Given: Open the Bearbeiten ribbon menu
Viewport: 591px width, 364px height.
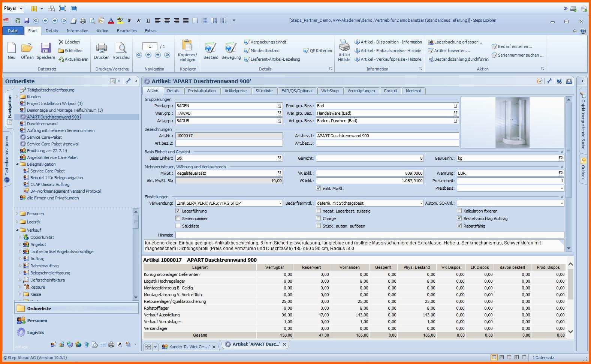Looking at the screenshot, I should 127,31.
